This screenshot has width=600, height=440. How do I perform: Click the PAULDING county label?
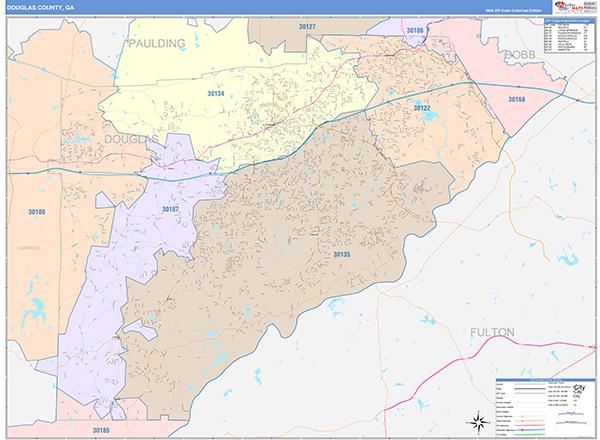pos(157,43)
